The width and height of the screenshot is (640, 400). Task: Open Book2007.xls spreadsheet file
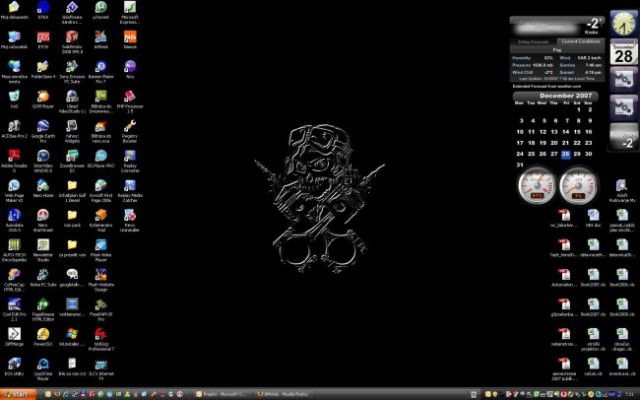593,307
